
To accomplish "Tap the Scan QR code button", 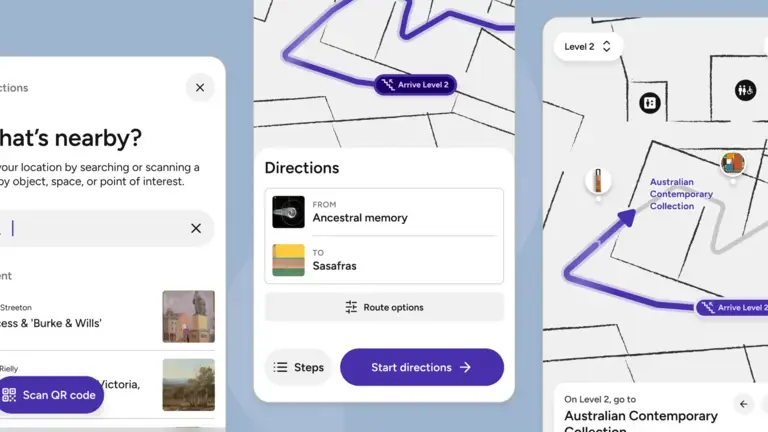I will pos(50,395).
